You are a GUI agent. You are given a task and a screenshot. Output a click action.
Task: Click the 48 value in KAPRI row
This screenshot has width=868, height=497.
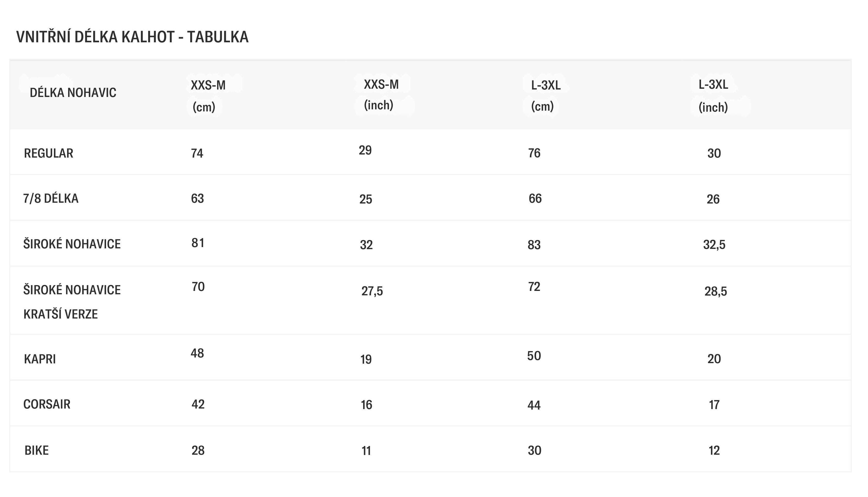tap(197, 353)
